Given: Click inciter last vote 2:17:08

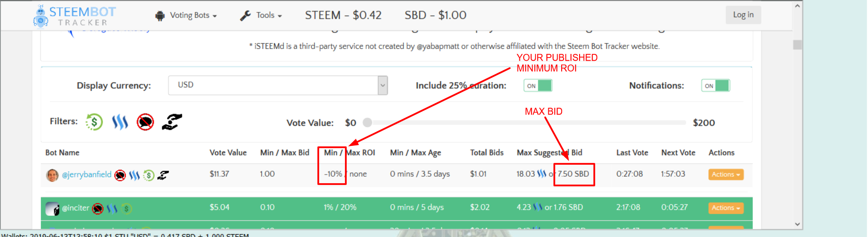Looking at the screenshot, I should [x=628, y=207].
